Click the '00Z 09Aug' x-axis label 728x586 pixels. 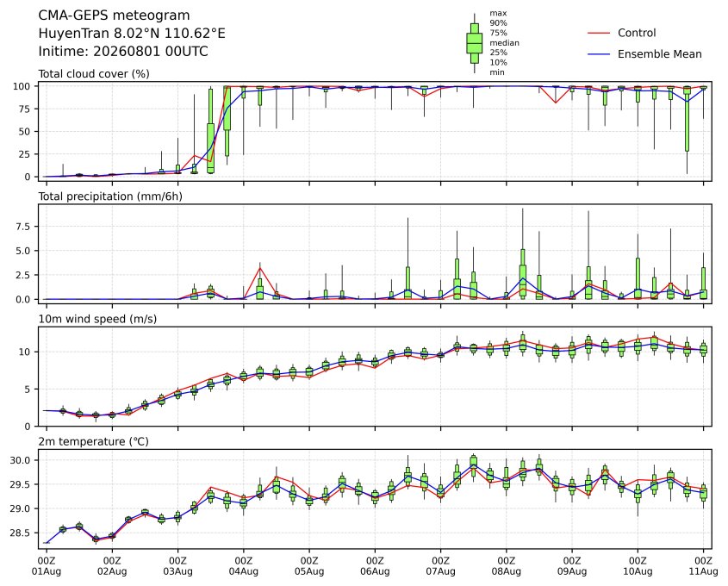tap(572, 565)
